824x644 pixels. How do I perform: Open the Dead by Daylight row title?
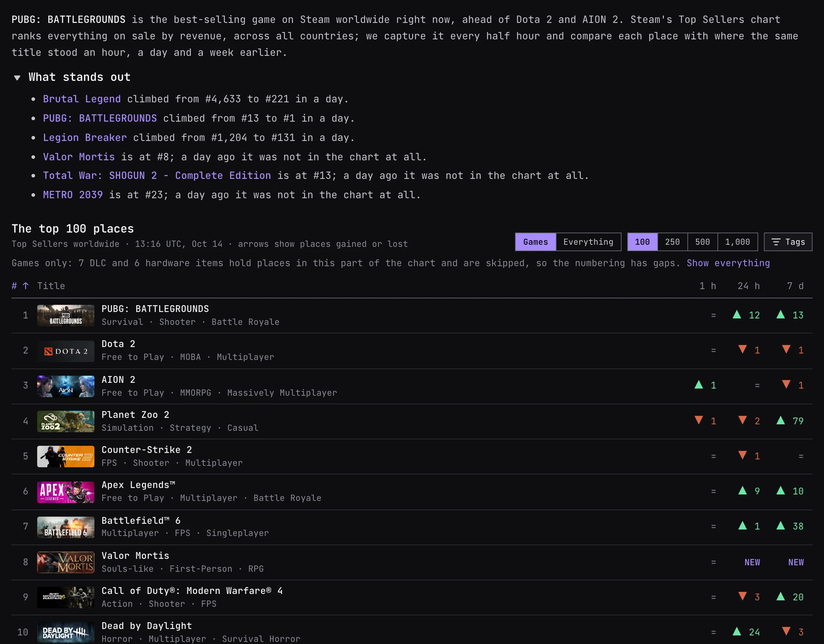coord(147,625)
